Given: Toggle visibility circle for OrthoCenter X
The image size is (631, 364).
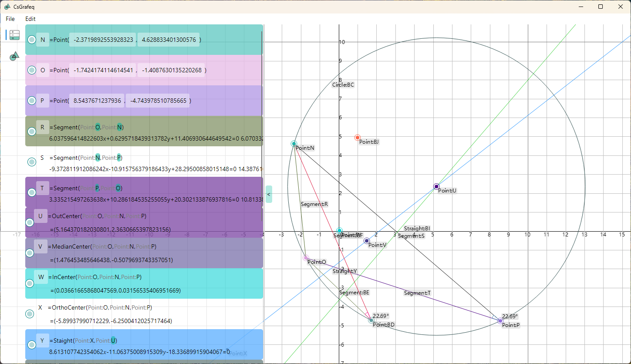Looking at the screenshot, I should click(30, 313).
